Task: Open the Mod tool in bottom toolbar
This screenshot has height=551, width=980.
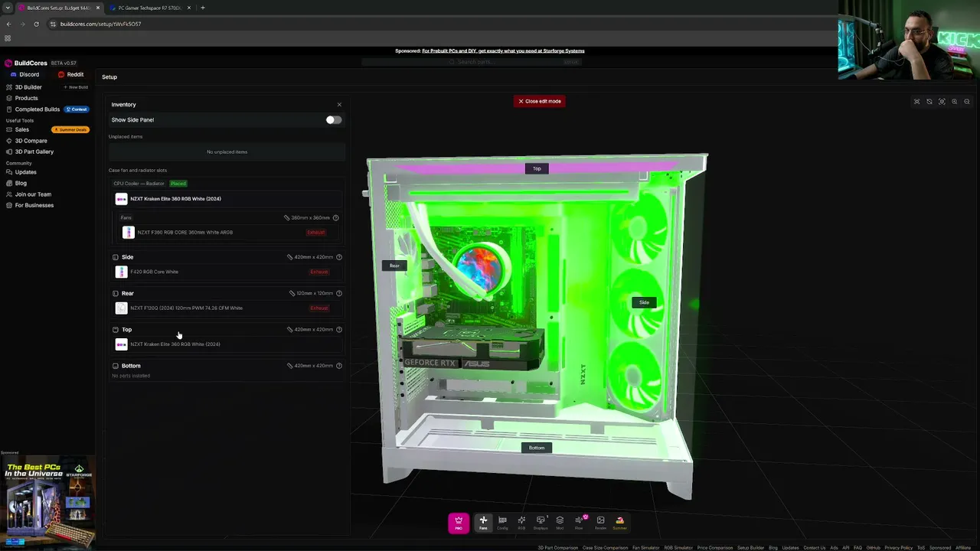Action: [x=560, y=523]
